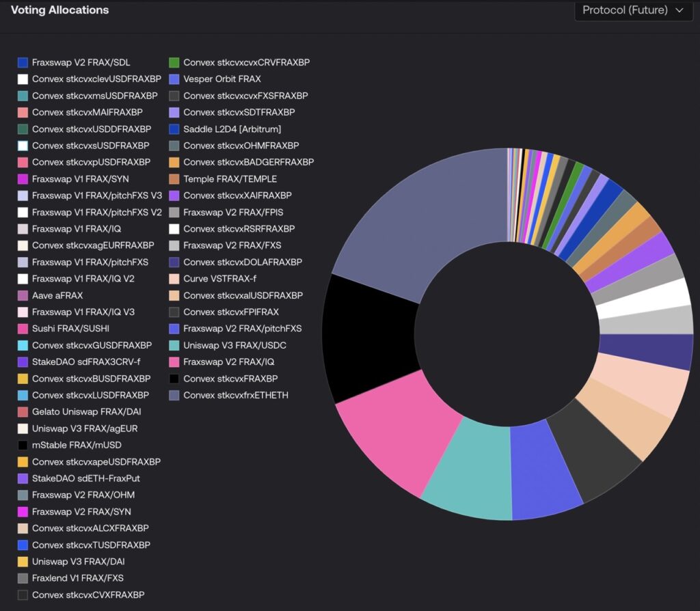The width and height of the screenshot is (700, 611).
Task: Click legend label Convex stkcvxLUSDFRAXBP
Action: pyautogui.click(x=91, y=396)
